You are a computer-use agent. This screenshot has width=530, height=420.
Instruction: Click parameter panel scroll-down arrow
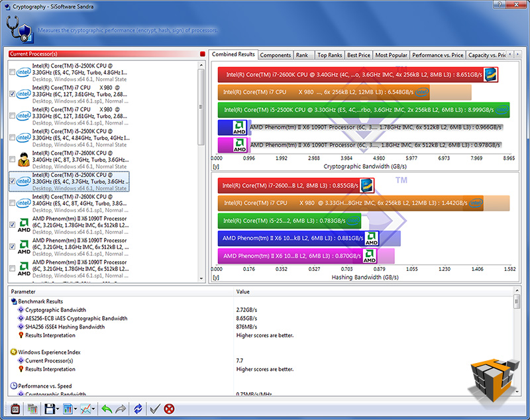point(517,392)
